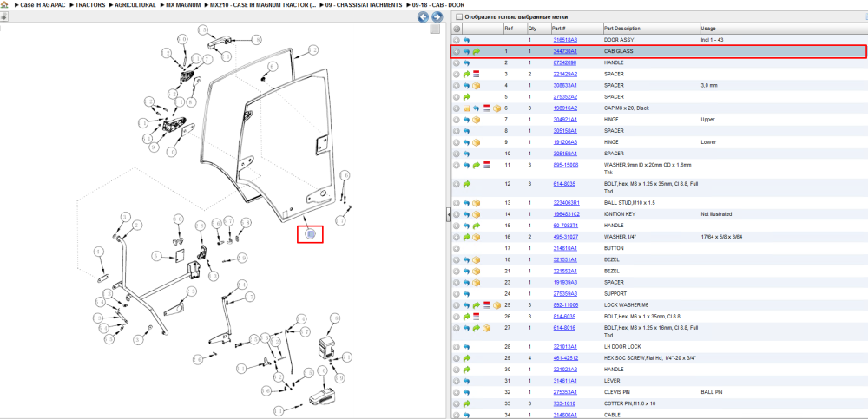868x419 pixels.
Task: Click the box icon in the BALL STUD row
Action: 476,203
